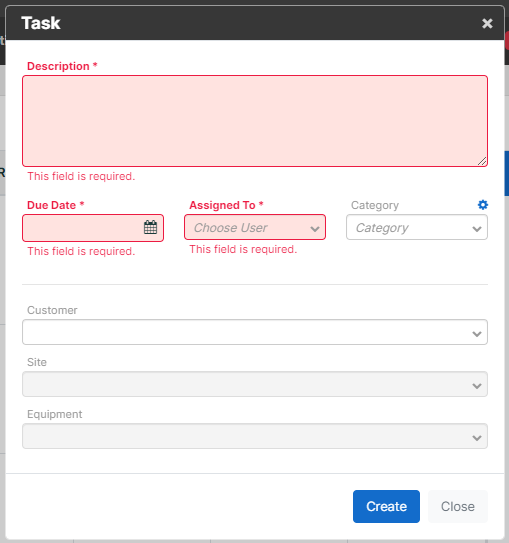The image size is (509, 543).
Task: Open the Customer dropdown list
Action: (255, 332)
